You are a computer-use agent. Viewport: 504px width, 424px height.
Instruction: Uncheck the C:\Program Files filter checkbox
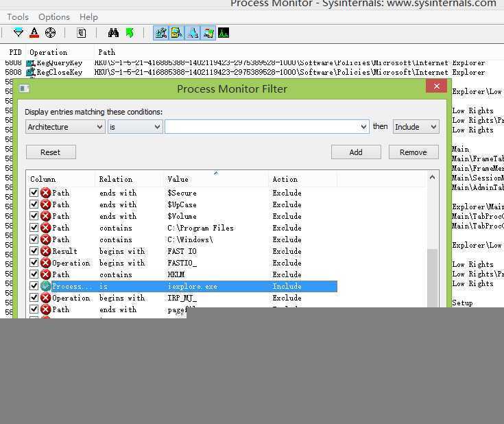(x=34, y=228)
